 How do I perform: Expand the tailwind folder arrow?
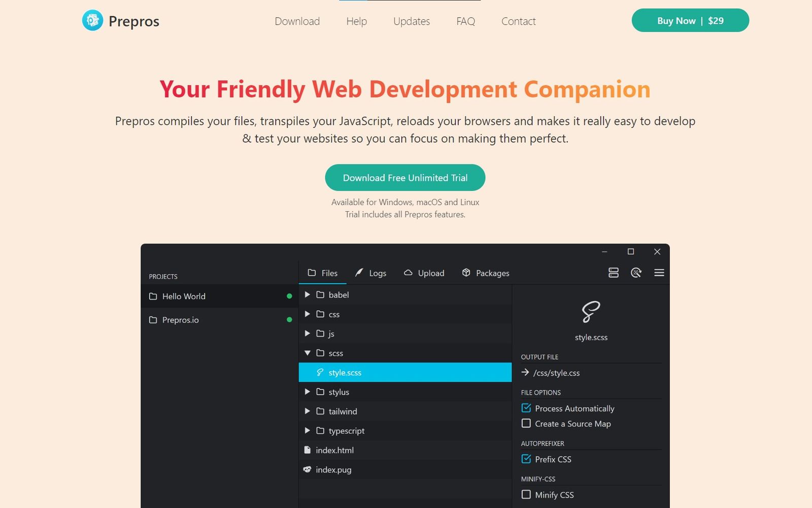point(307,411)
